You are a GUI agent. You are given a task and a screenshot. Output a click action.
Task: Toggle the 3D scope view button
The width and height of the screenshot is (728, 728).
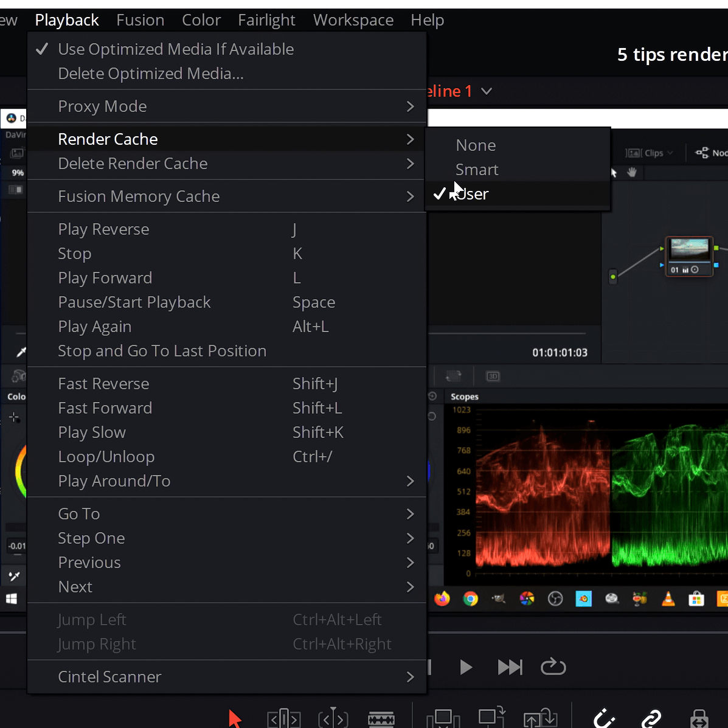[493, 376]
